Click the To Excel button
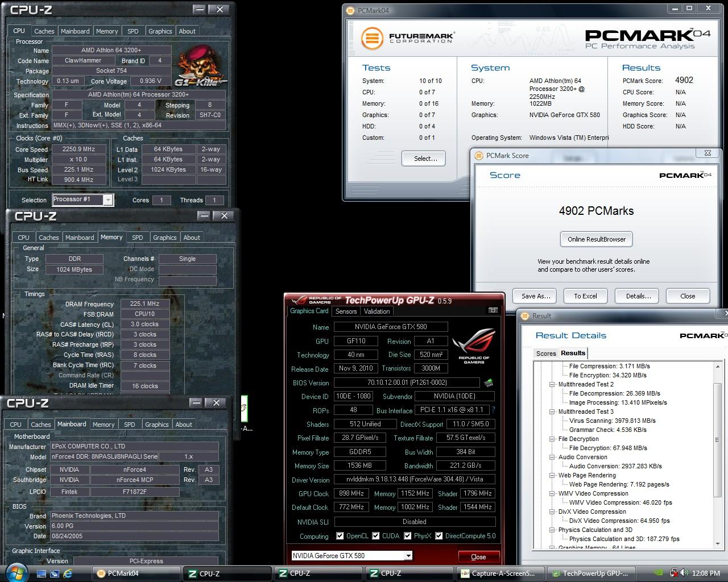The width and height of the screenshot is (728, 582). click(x=585, y=296)
